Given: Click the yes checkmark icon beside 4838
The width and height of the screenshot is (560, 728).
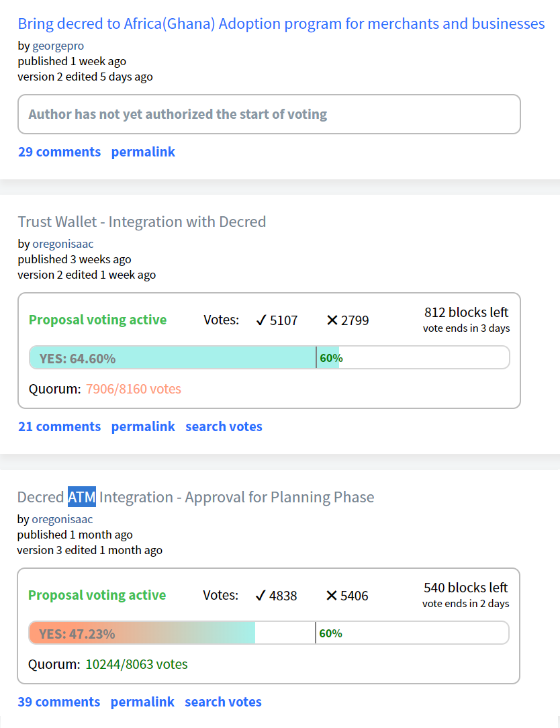Looking at the screenshot, I should pos(261,596).
